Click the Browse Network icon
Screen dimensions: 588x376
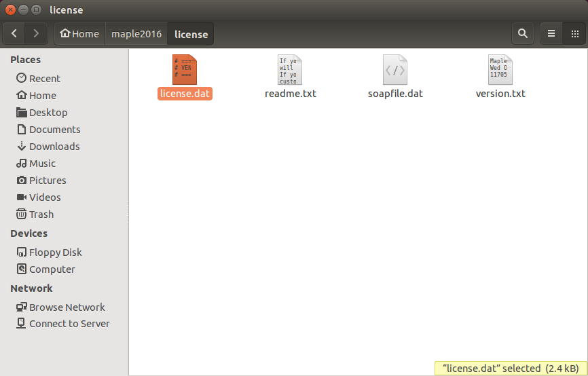click(21, 307)
